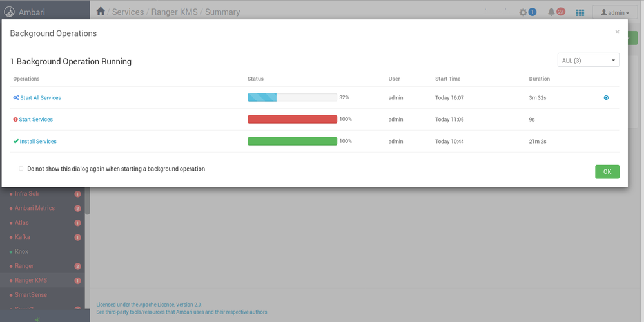Select Infra Solr in the sidebar
644x322 pixels.
(27, 194)
